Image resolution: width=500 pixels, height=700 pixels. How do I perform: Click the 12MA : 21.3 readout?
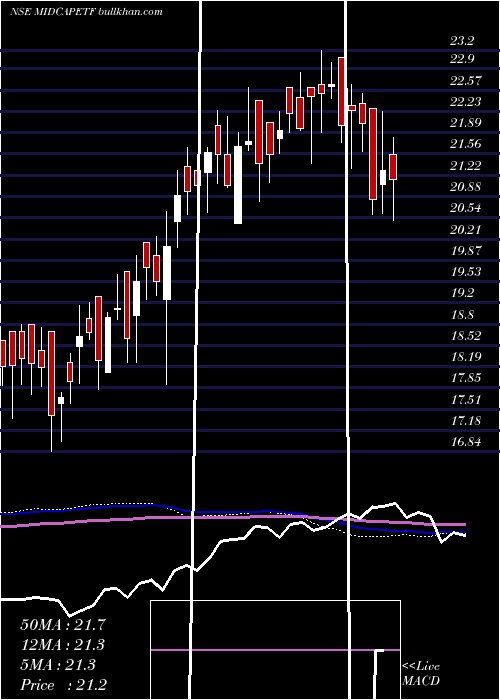point(63,645)
